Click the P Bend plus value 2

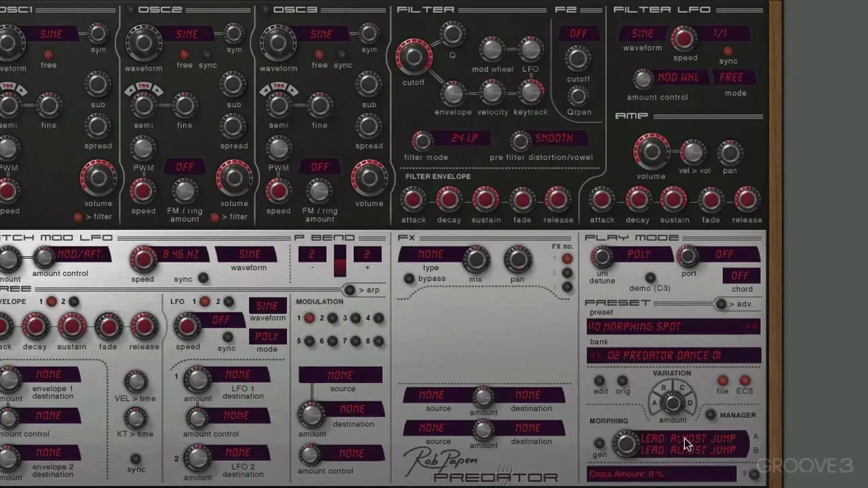click(x=367, y=254)
